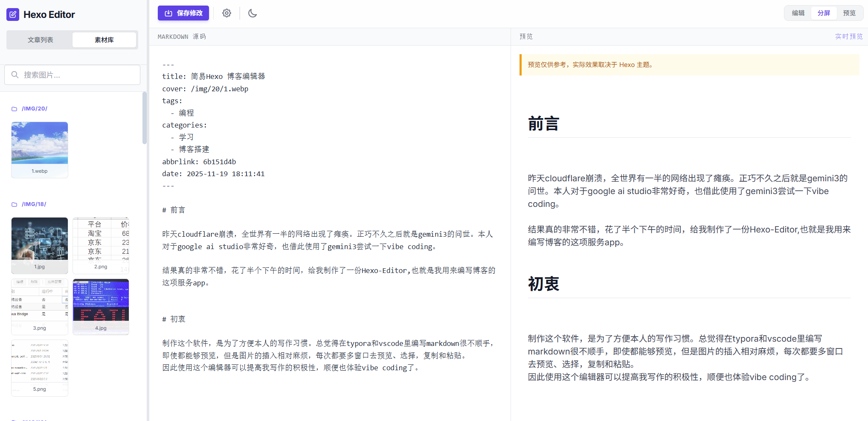The width and height of the screenshot is (868, 421).
Task: Select the 素材库 tab
Action: pyautogui.click(x=104, y=40)
